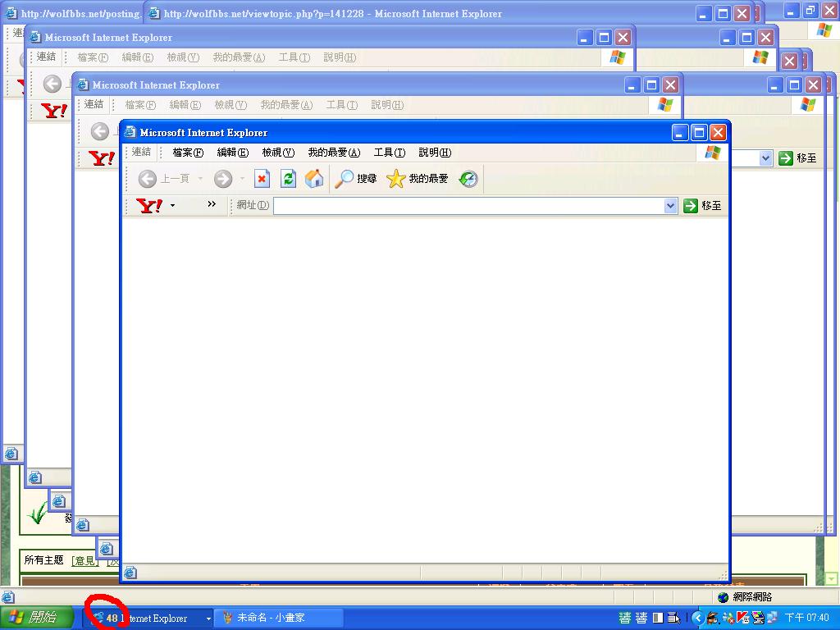Open the 檢視(V) View menu
840x630 pixels.
pos(277,153)
